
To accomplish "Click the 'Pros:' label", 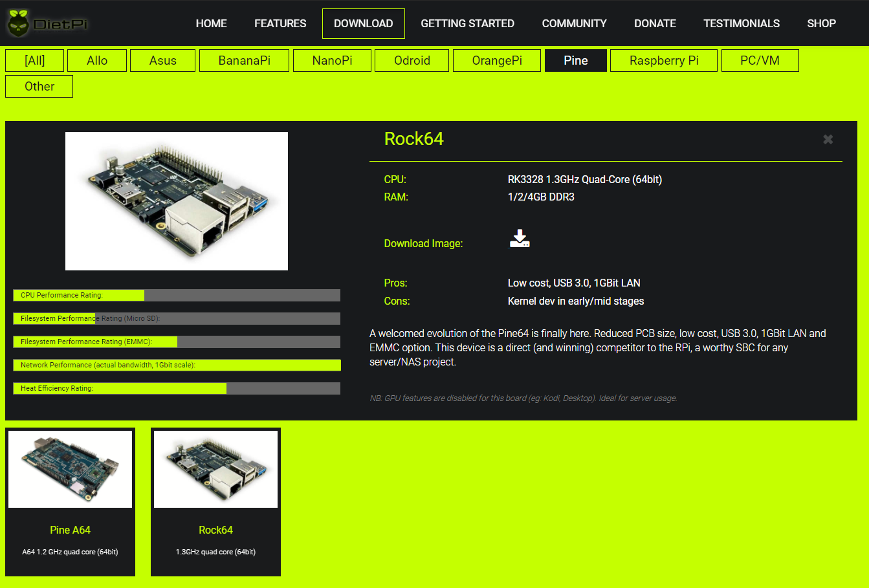I will point(395,283).
